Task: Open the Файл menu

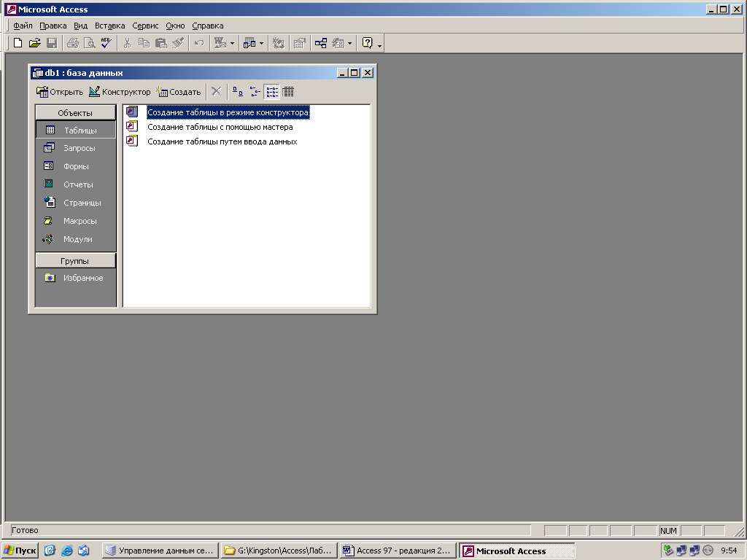Action: pyautogui.click(x=23, y=26)
